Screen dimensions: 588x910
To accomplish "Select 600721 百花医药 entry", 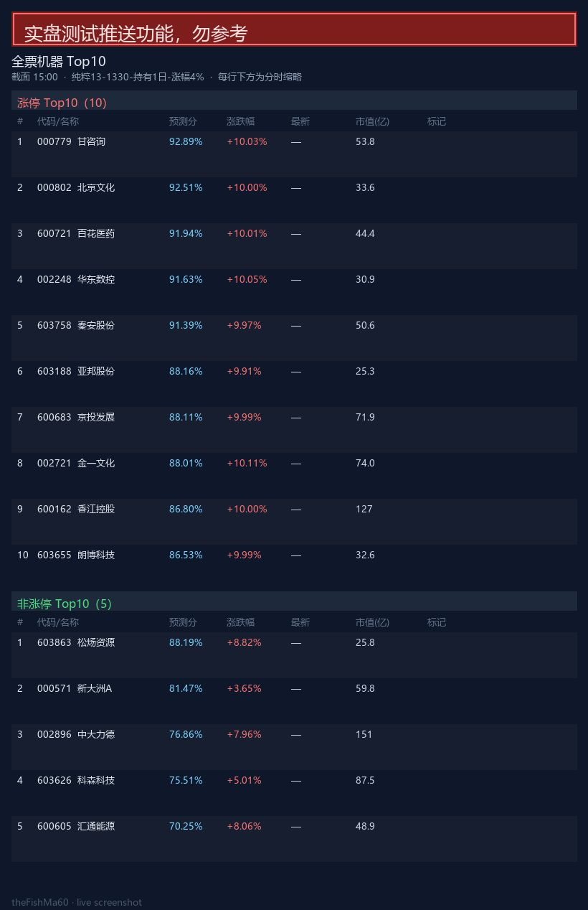I will click(x=294, y=246).
